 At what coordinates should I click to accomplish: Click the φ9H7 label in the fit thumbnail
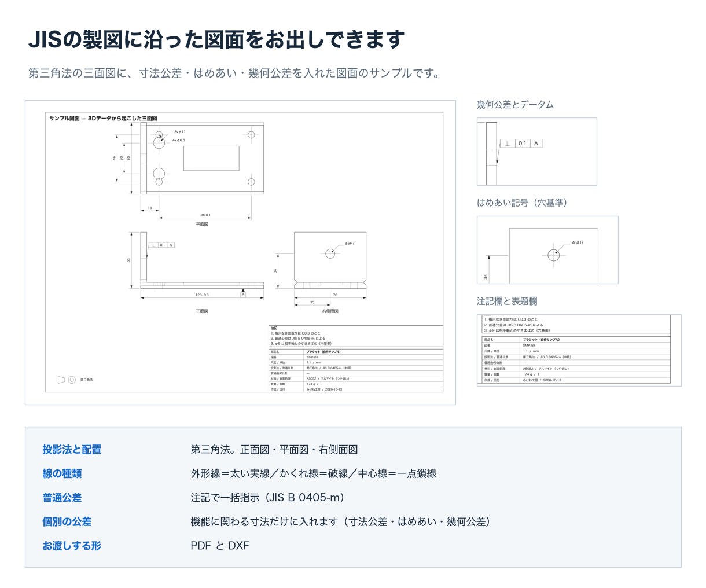pyautogui.click(x=578, y=242)
